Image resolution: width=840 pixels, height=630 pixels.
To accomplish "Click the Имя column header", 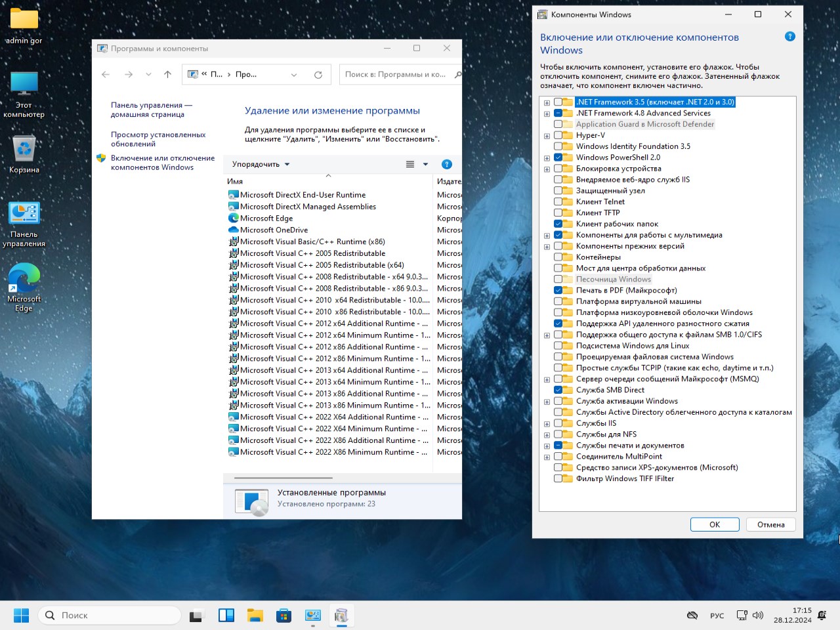I will (x=235, y=182).
